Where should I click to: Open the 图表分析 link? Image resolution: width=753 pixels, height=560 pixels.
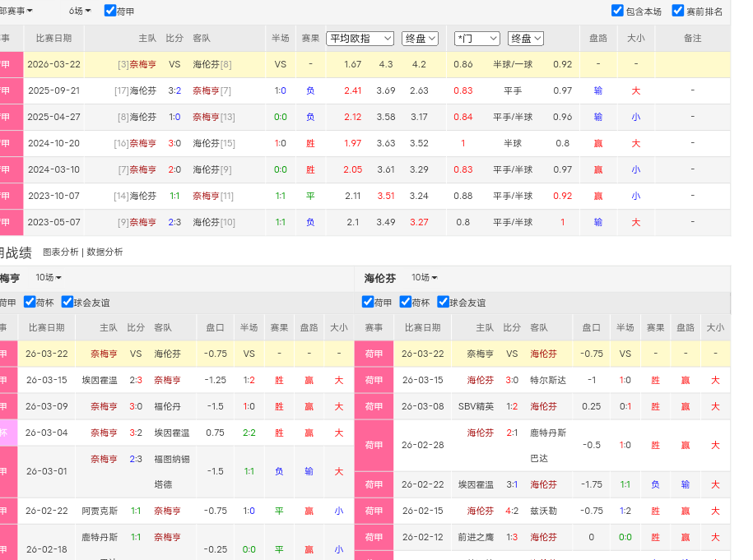pos(61,252)
